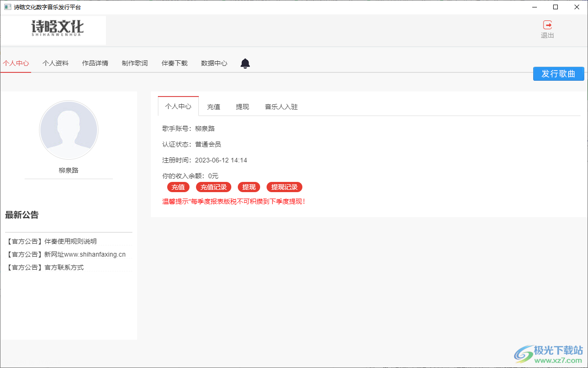Click the 诗晗文化 logo
This screenshot has width=588, height=368.
click(56, 29)
